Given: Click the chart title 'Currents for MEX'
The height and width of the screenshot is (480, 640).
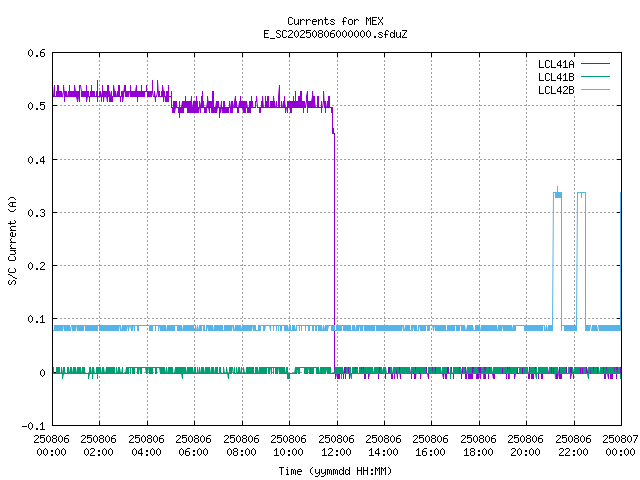Looking at the screenshot, I should pos(335,21).
